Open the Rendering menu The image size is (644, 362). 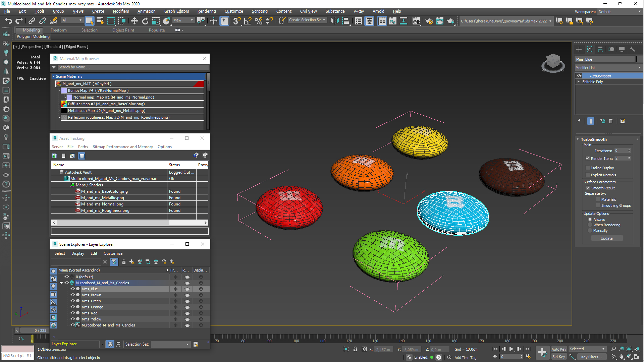tap(206, 11)
